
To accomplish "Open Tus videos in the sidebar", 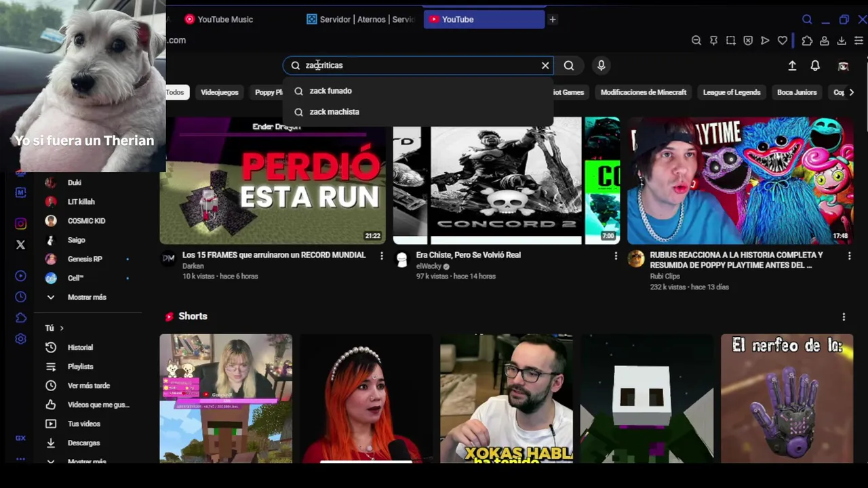I will [x=83, y=424].
